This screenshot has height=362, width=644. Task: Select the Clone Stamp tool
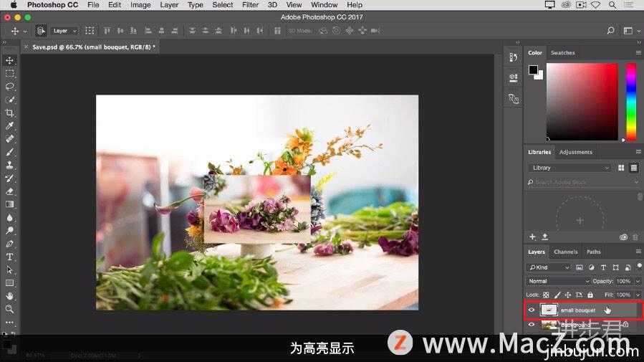(9, 165)
